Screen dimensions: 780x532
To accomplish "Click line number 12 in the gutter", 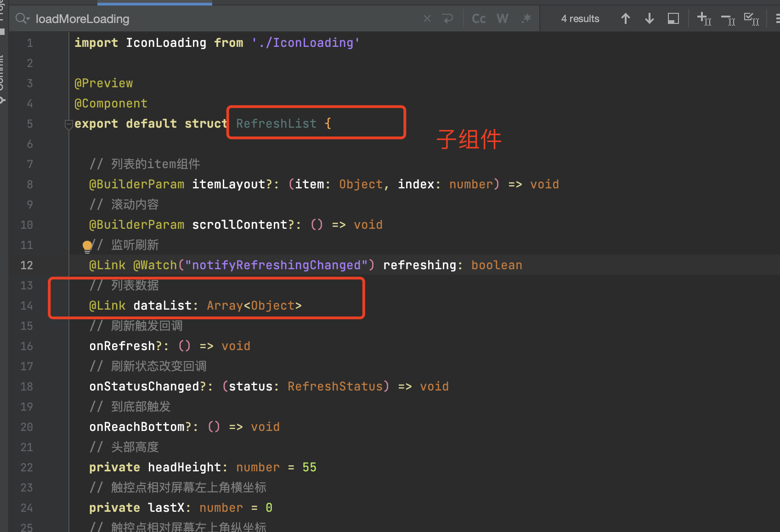I will (27, 265).
